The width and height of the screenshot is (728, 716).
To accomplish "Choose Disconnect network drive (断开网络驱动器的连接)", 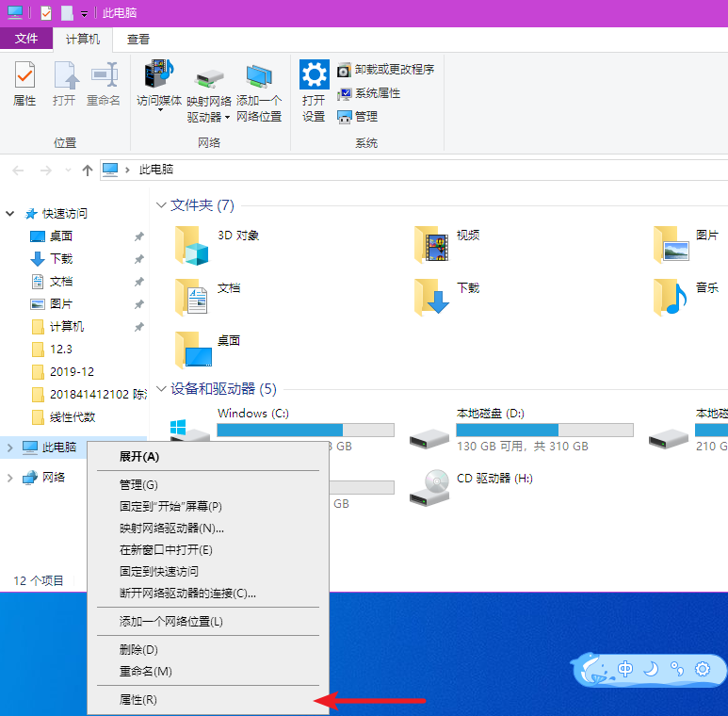I will point(208,594).
